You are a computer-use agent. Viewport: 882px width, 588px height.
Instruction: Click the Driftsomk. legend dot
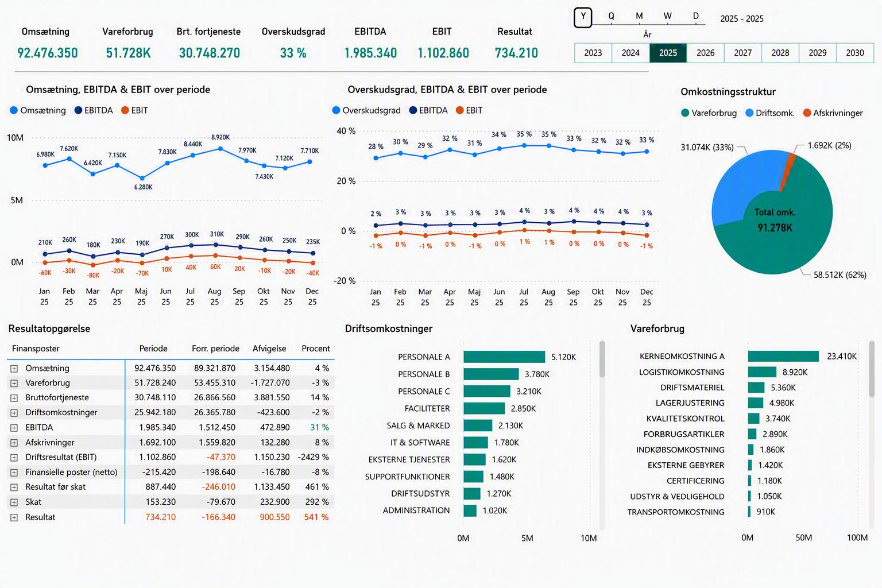click(x=749, y=113)
